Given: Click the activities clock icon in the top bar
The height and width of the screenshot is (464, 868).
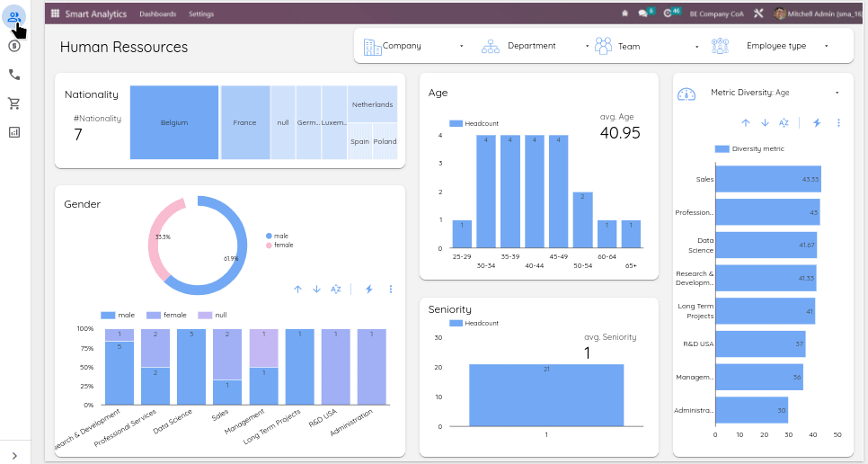Looking at the screenshot, I should [669, 13].
